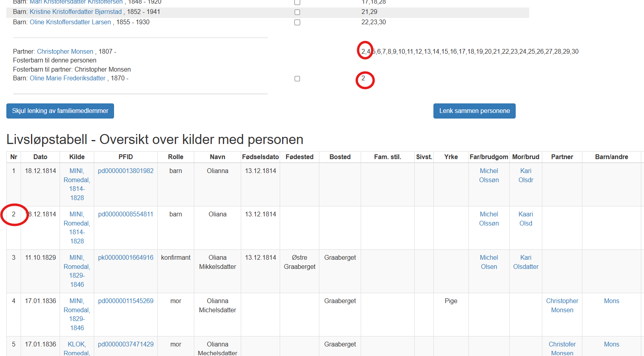Image resolution: width=644 pixels, height=356 pixels.
Task: Open Kristine Kristofferdatter Bjørnstad's person page
Action: pos(75,12)
